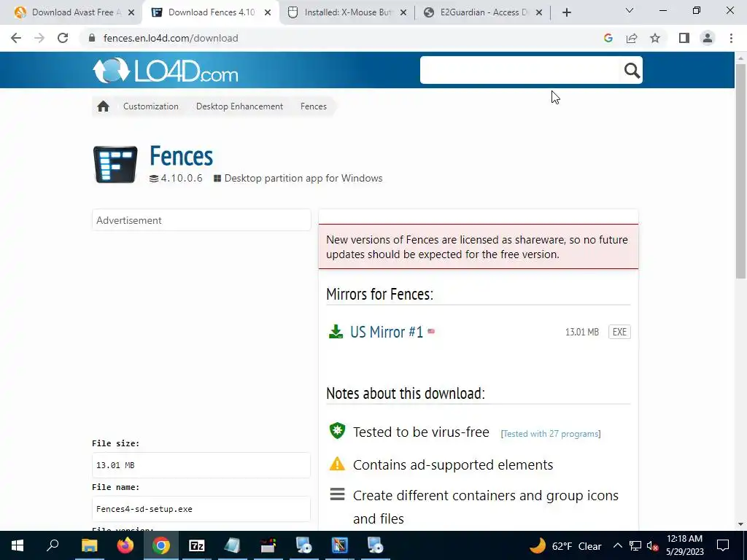The width and height of the screenshot is (747, 560).
Task: Click the home breadcrumb icon
Action: point(104,106)
